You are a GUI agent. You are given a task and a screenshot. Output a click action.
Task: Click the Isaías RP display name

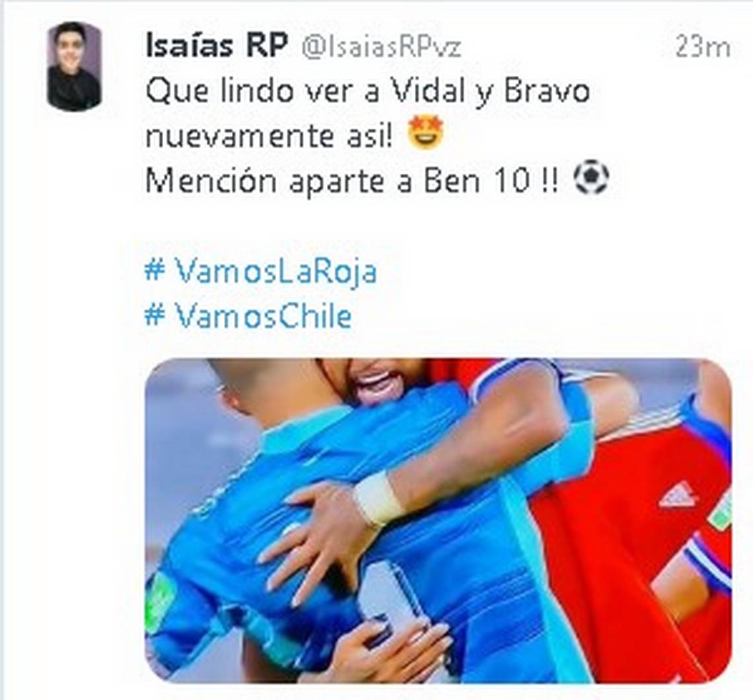(217, 45)
